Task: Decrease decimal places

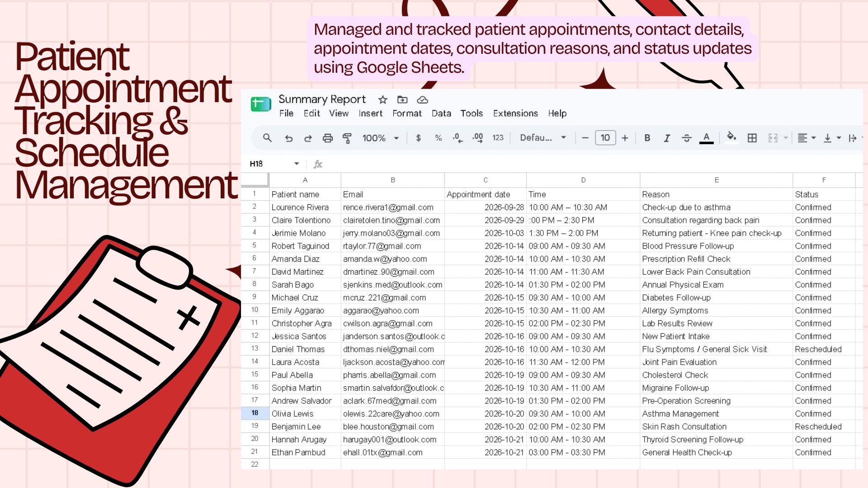Action: click(x=458, y=138)
